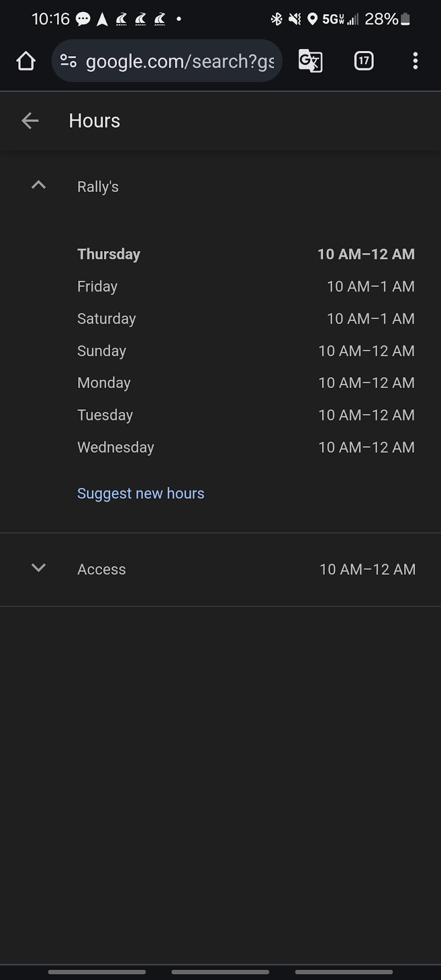Tap the Saturday hours entry

246,318
